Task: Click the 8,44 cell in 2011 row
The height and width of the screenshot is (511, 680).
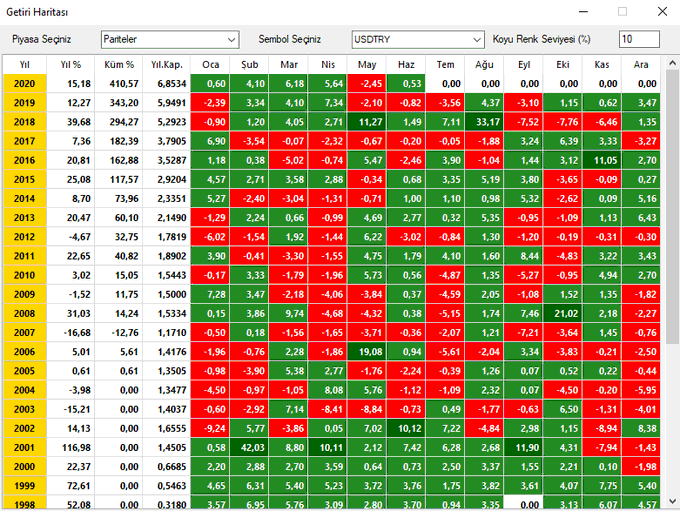Action: point(524,256)
